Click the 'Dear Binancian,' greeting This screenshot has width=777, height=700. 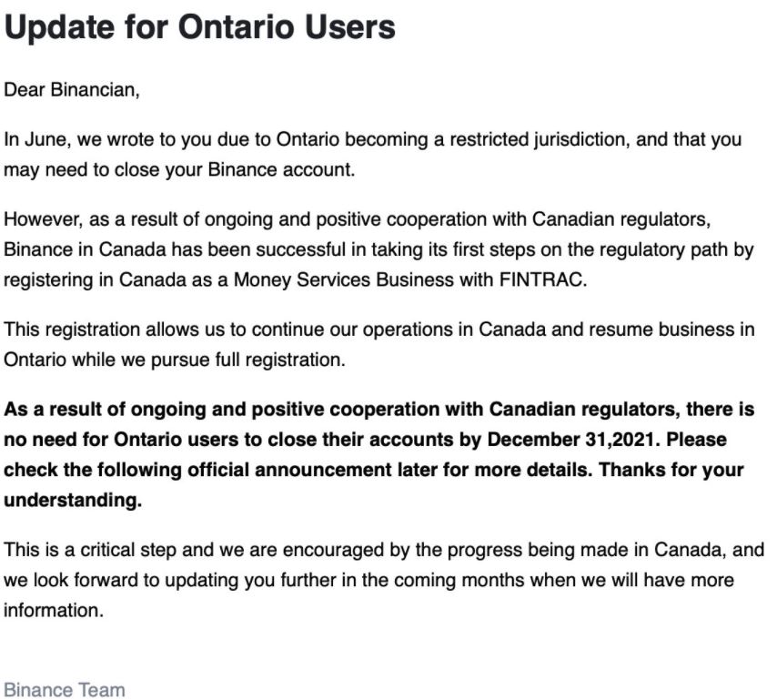[x=72, y=90]
